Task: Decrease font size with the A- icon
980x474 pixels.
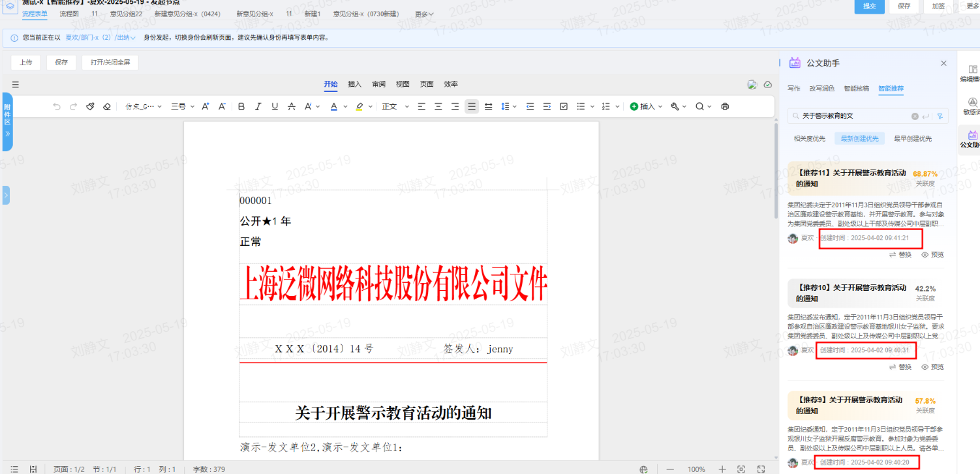Action: [222, 106]
